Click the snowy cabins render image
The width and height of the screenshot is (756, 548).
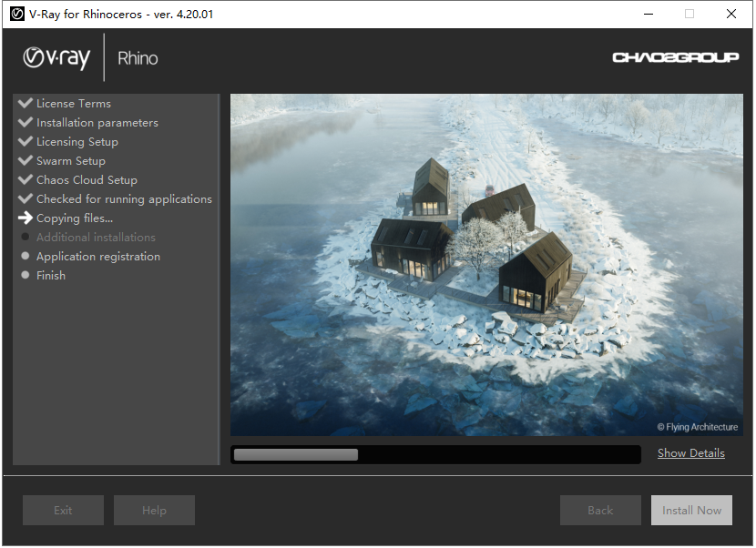486,265
